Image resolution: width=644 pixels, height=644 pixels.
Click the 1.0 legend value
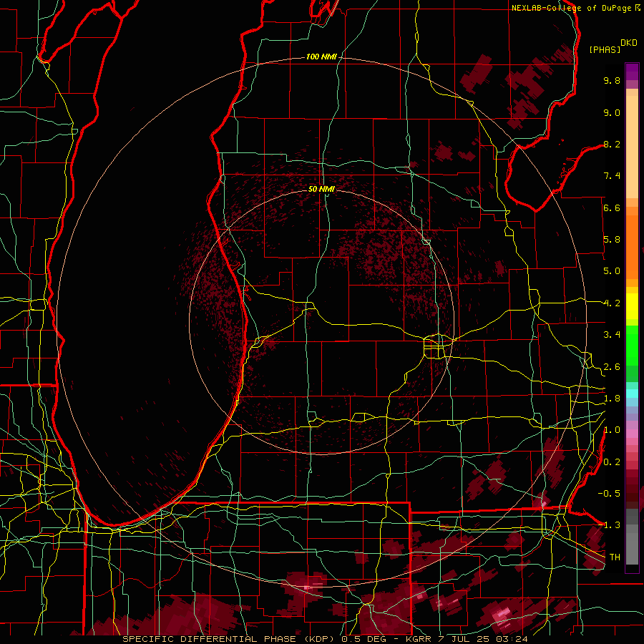pyautogui.click(x=612, y=430)
